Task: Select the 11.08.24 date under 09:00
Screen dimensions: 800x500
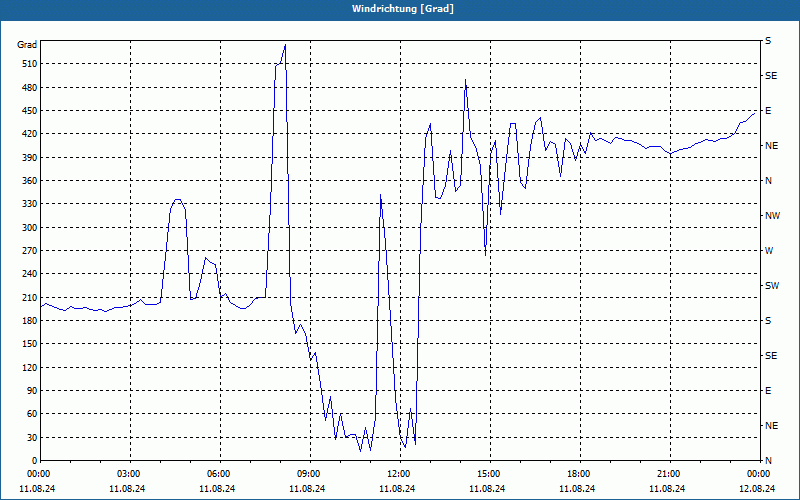Action: click(307, 489)
